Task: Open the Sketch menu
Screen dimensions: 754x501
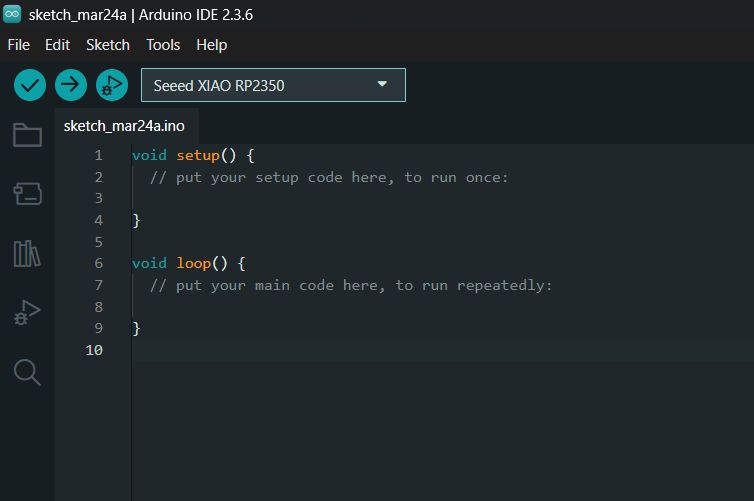Action: (108, 45)
